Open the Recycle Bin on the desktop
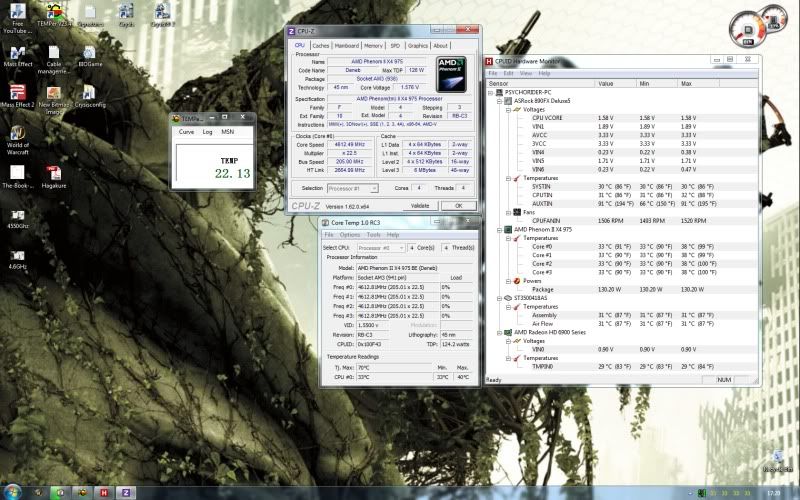Screen dimensions: 800x500 (778, 460)
